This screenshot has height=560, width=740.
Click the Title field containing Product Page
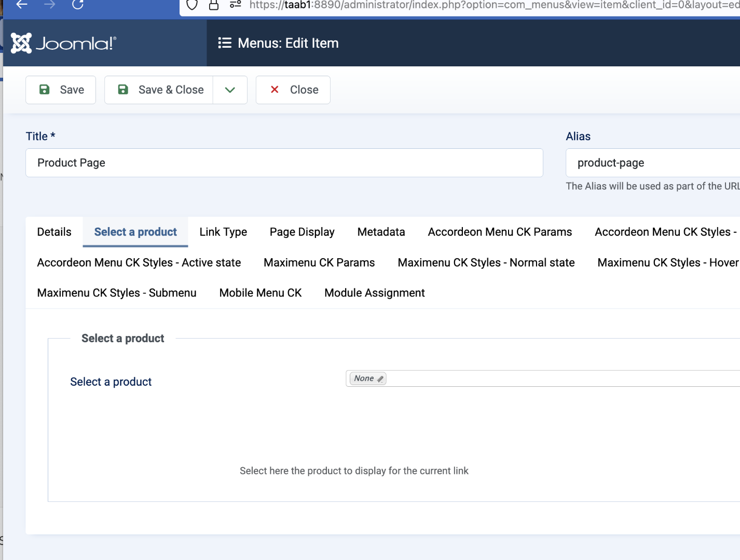click(x=284, y=163)
